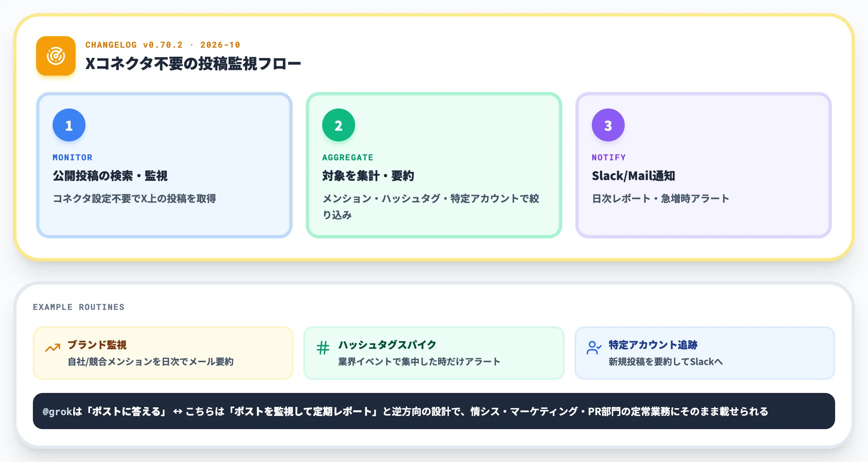Click text メンション・ハッシュタグ・特定アカウントで絞り込み
The width and height of the screenshot is (868, 462).
pyautogui.click(x=431, y=207)
